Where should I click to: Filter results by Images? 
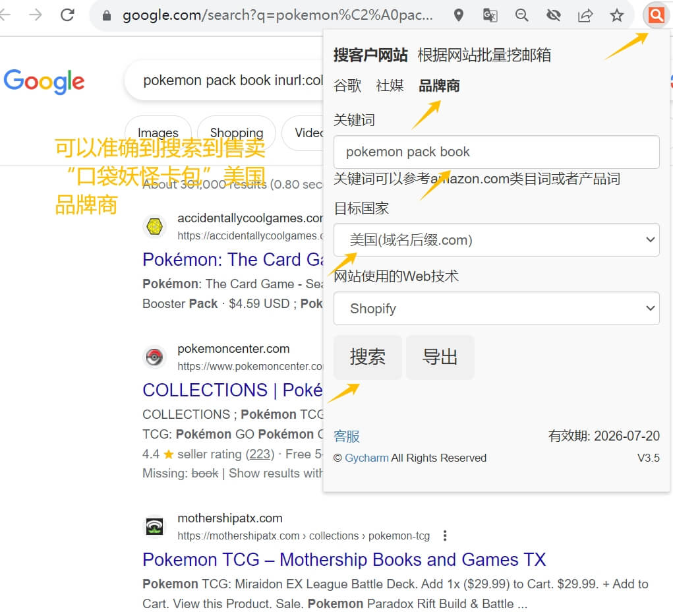(x=158, y=133)
